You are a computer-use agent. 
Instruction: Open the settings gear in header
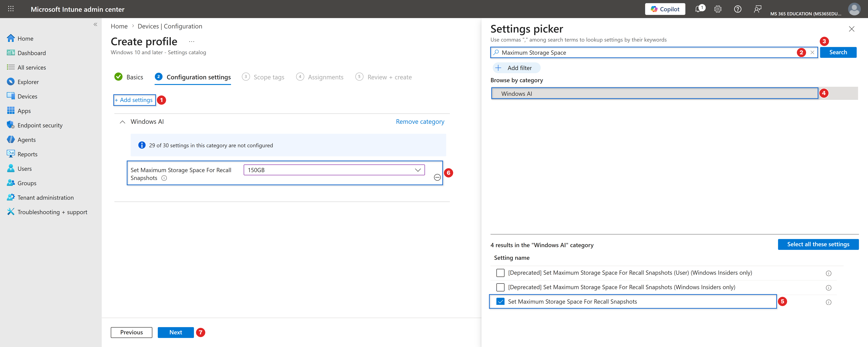[718, 9]
